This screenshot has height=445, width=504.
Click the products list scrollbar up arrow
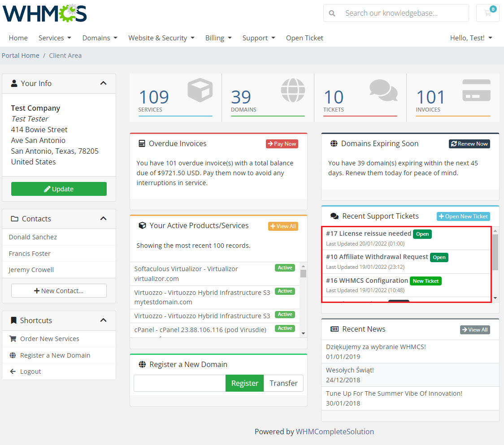point(303,266)
